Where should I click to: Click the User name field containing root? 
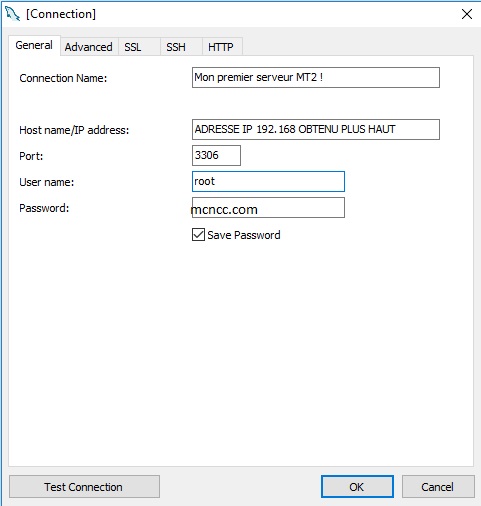268,181
